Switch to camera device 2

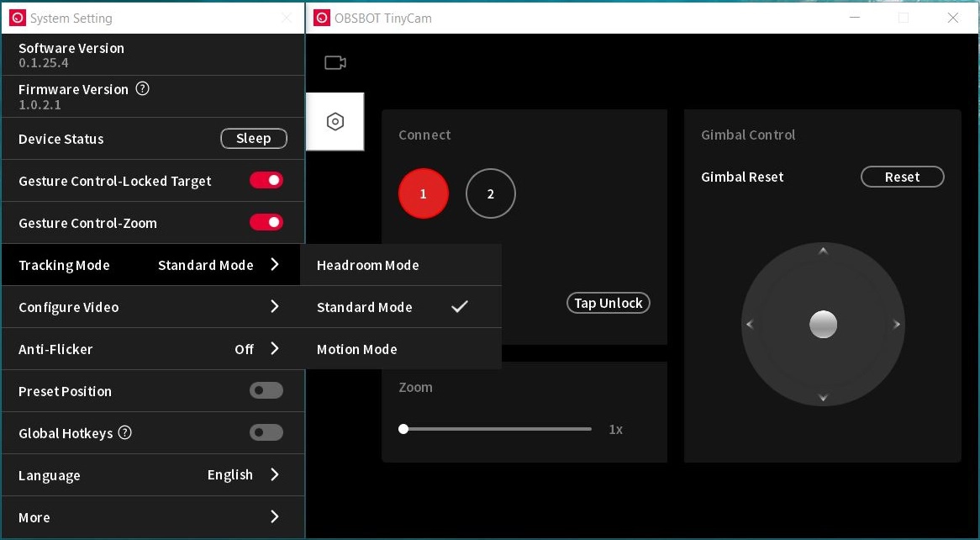pos(491,193)
